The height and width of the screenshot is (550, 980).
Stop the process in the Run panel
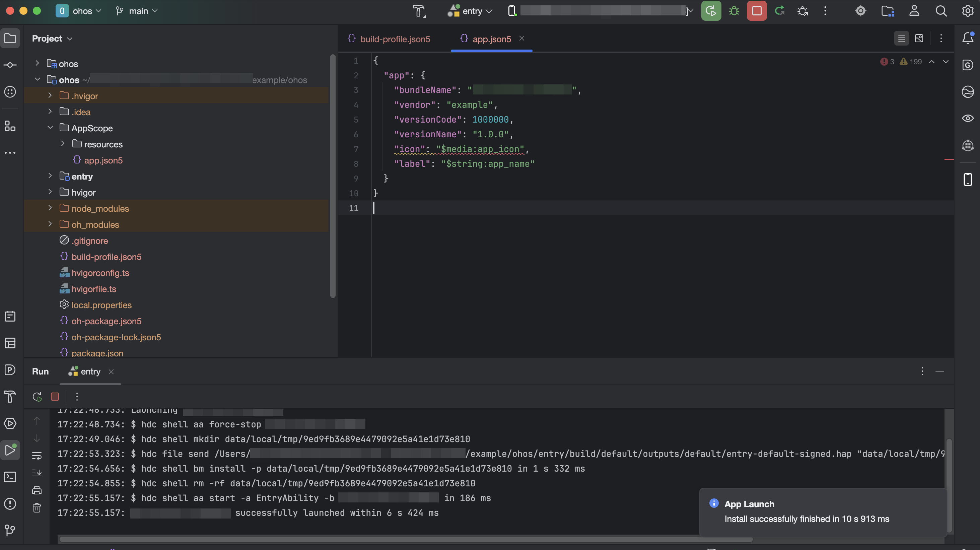(55, 397)
